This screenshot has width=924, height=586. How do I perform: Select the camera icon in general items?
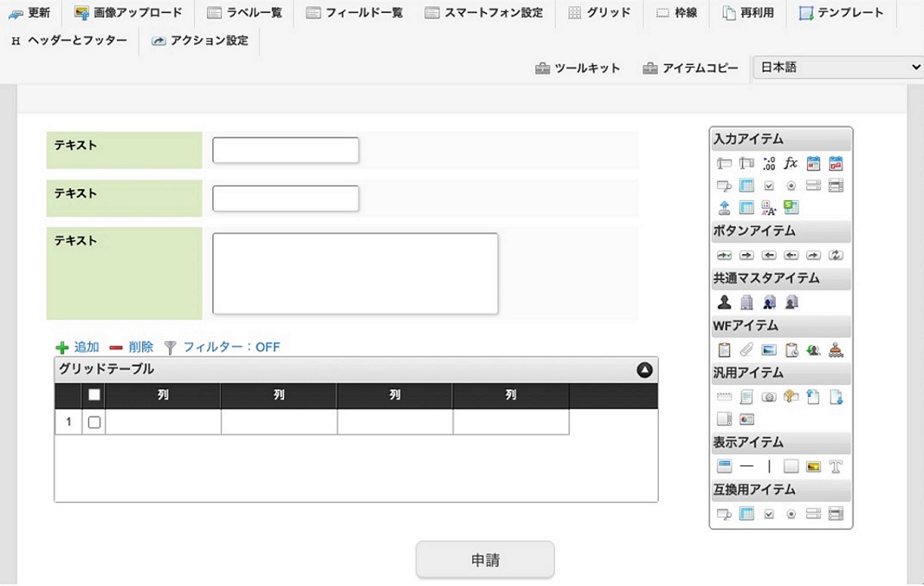point(769,397)
